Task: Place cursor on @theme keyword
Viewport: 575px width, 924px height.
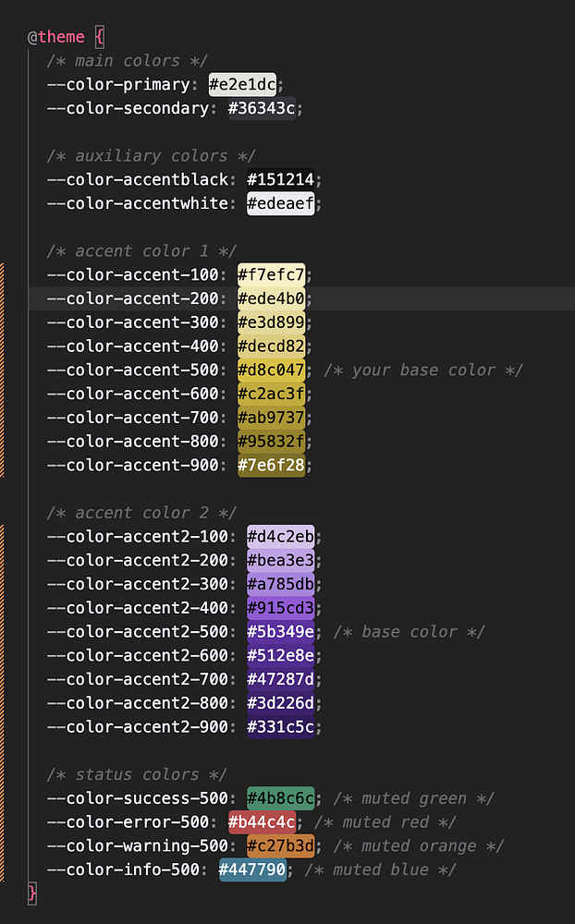Action: point(56,37)
